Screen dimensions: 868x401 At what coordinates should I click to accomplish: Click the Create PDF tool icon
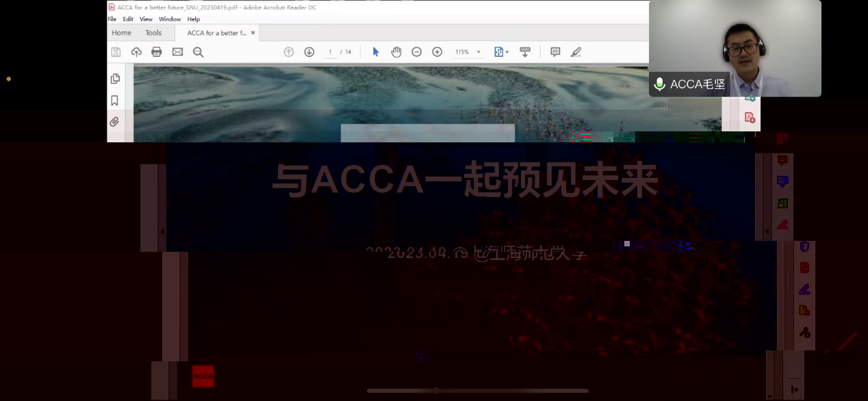[x=750, y=118]
